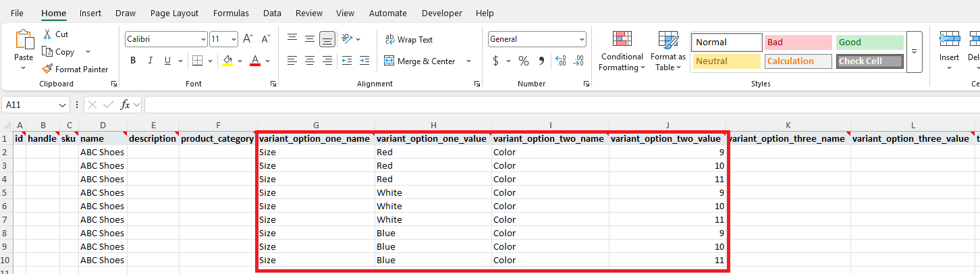
Task: Click Decrease Decimal icon
Action: (x=578, y=61)
